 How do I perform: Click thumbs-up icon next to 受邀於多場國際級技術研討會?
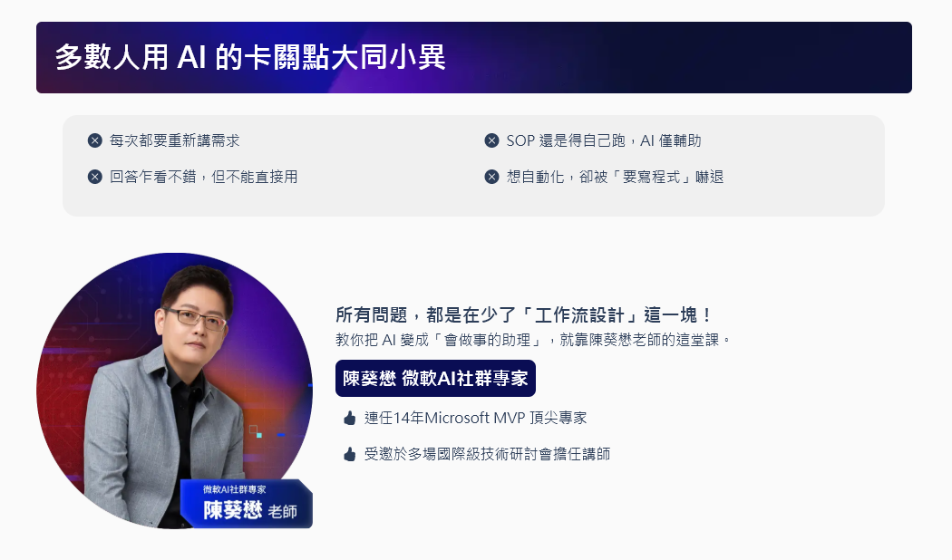click(x=350, y=454)
